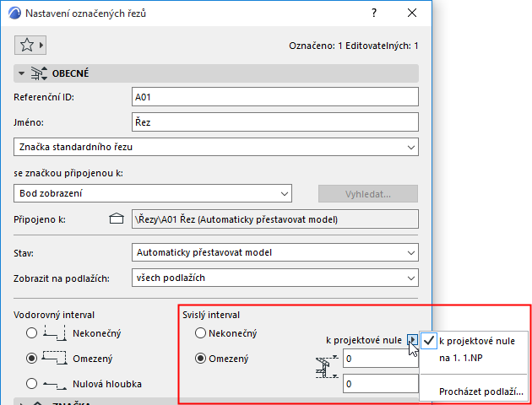Click the viewpoint icon beside Připojeno k
This screenshot has height=405, width=532.
(x=117, y=219)
